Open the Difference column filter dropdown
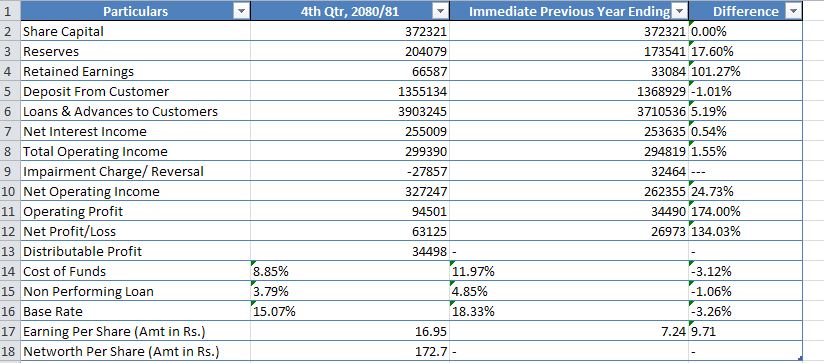Viewport: 824px width, 363px height. click(x=792, y=12)
